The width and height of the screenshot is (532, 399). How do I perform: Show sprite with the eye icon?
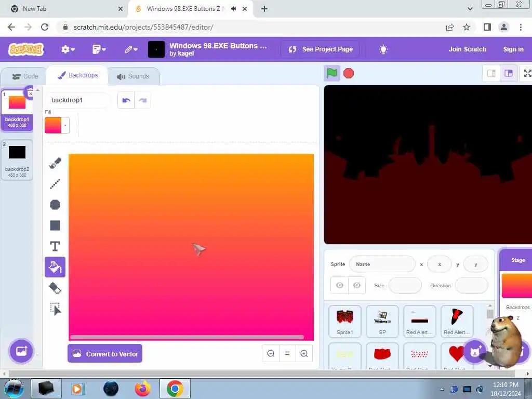click(x=340, y=285)
